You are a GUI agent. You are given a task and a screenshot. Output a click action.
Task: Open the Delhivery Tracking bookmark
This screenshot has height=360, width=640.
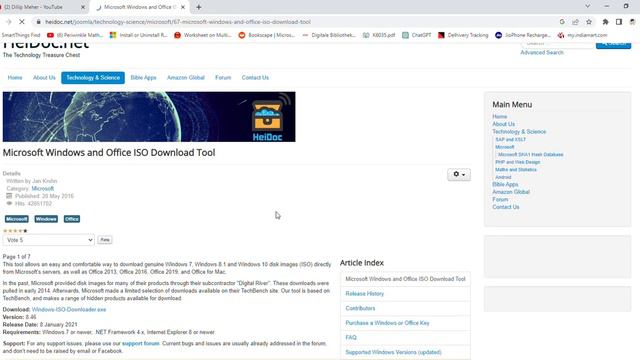(x=463, y=35)
